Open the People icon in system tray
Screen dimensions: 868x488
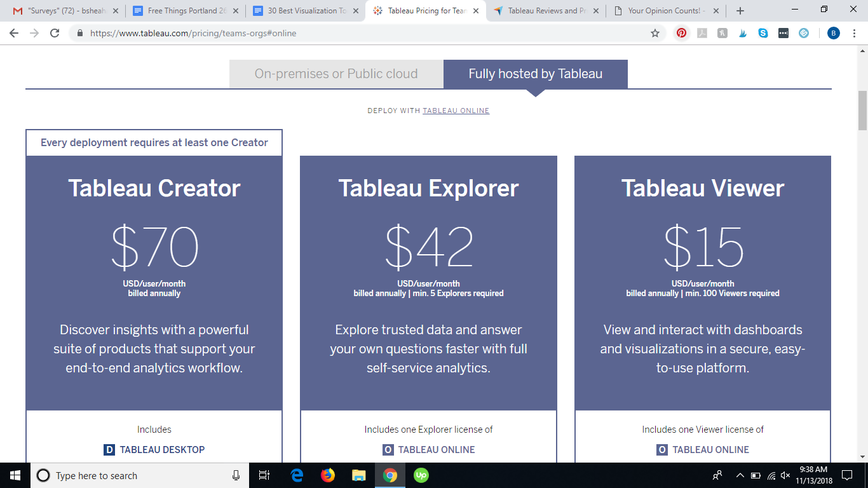tap(717, 475)
